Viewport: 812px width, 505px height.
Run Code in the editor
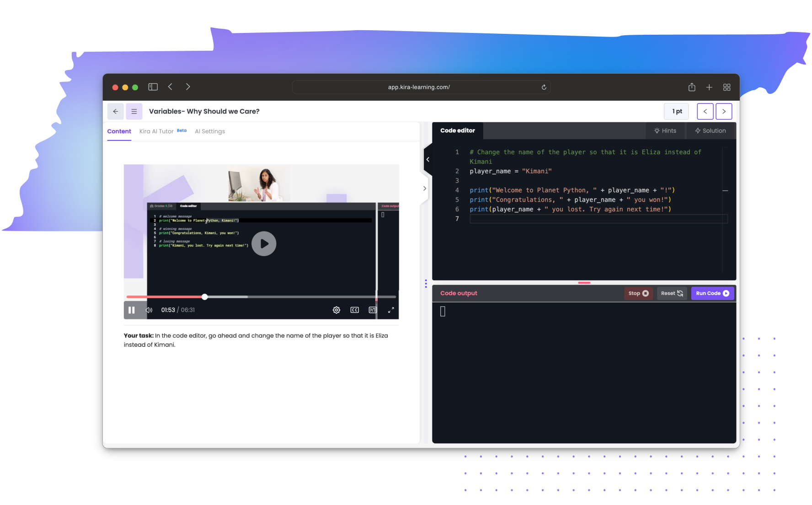712,294
